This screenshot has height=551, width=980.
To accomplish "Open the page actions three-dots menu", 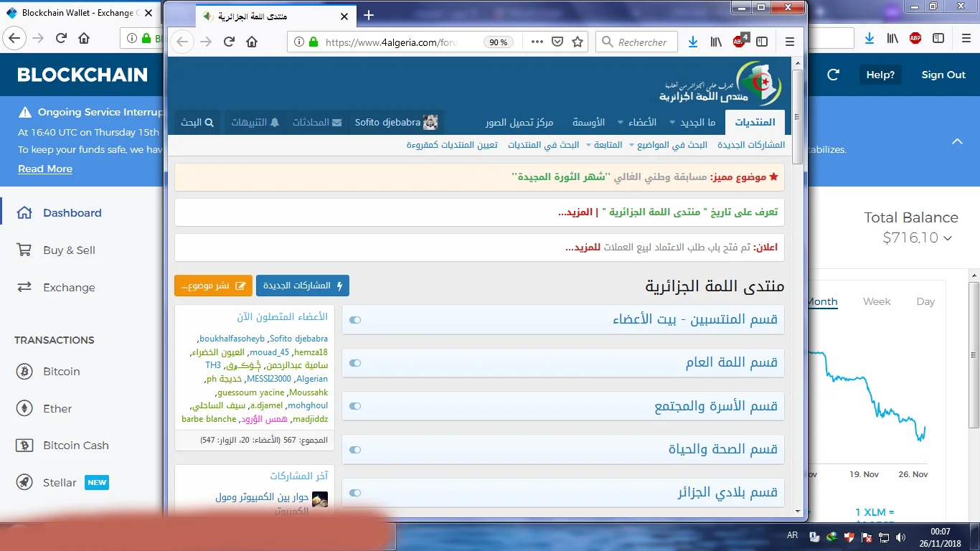I will 537,42.
